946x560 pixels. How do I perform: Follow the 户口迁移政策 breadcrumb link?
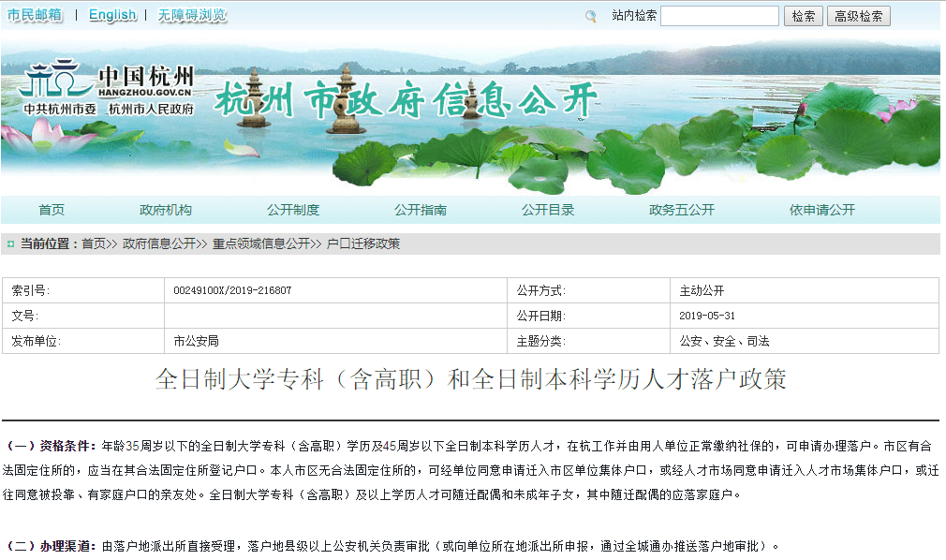(363, 243)
